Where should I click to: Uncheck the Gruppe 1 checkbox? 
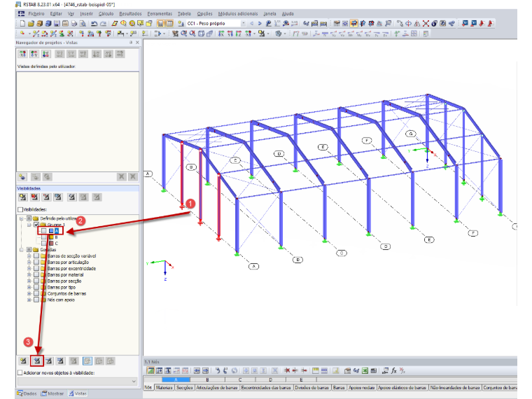pos(36,225)
